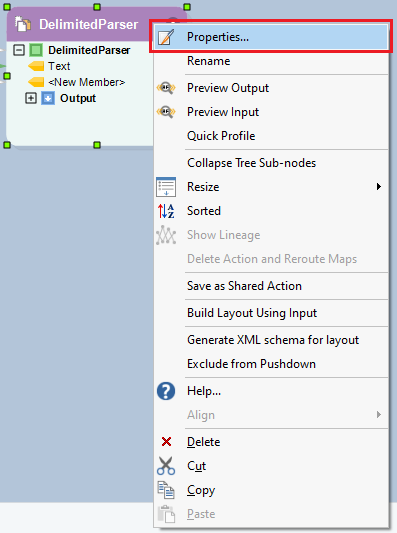Click the red Delete X icon
This screenshot has width=397, height=533.
click(x=166, y=442)
